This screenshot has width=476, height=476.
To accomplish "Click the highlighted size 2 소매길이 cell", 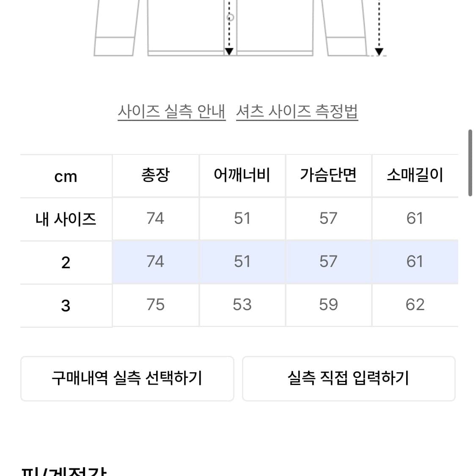I will coord(415,261).
